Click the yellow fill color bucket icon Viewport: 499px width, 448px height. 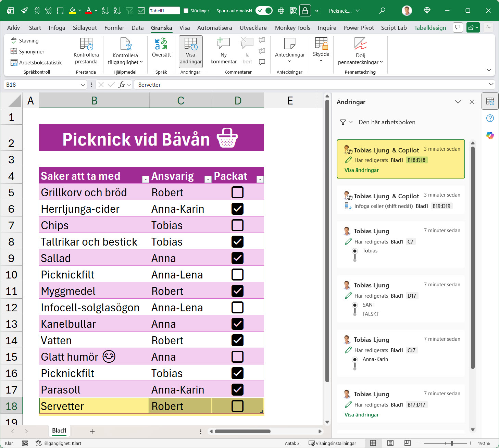[x=72, y=11]
